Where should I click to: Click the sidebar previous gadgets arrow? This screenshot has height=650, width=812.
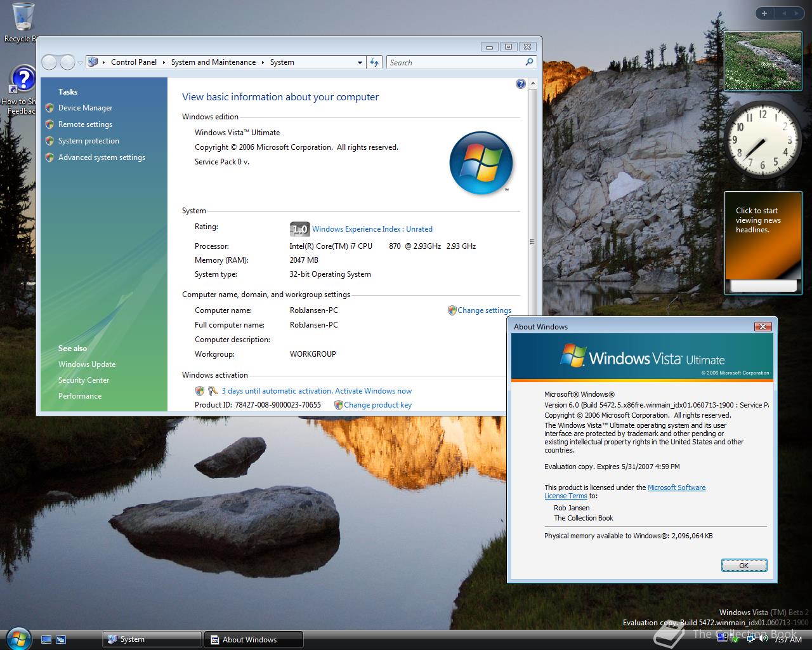[784, 13]
